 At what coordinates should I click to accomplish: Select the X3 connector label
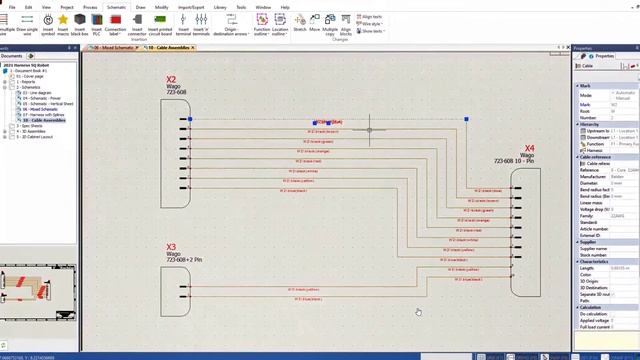click(x=171, y=247)
